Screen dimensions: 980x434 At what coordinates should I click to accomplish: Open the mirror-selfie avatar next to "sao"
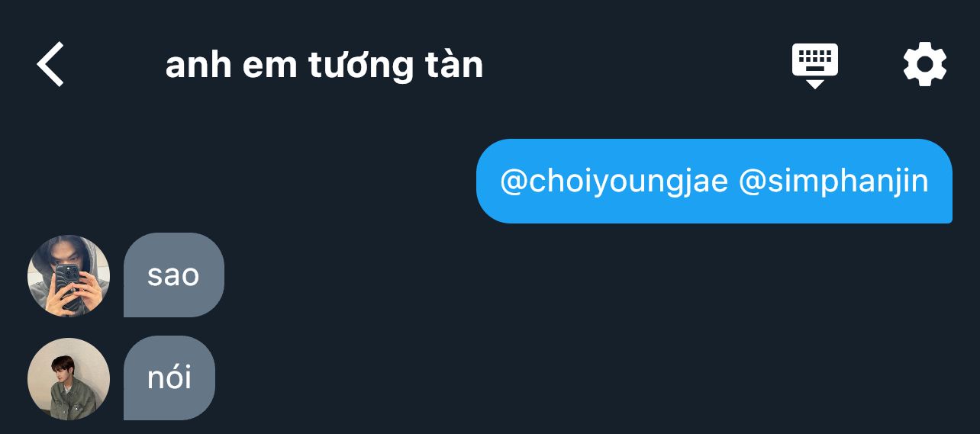69,275
